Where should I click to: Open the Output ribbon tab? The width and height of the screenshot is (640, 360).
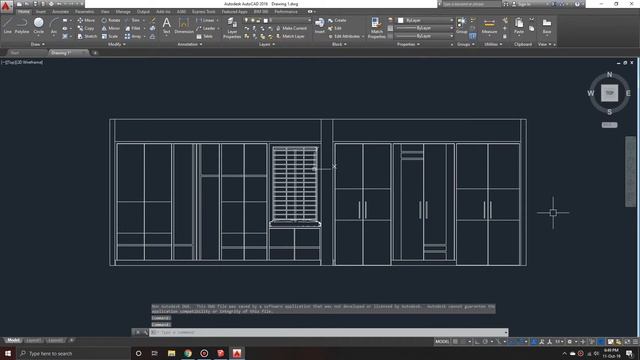tap(143, 11)
